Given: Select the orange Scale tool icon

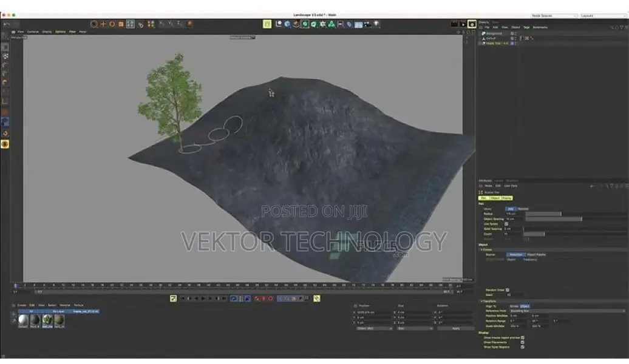Looking at the screenshot, I should point(121,24).
